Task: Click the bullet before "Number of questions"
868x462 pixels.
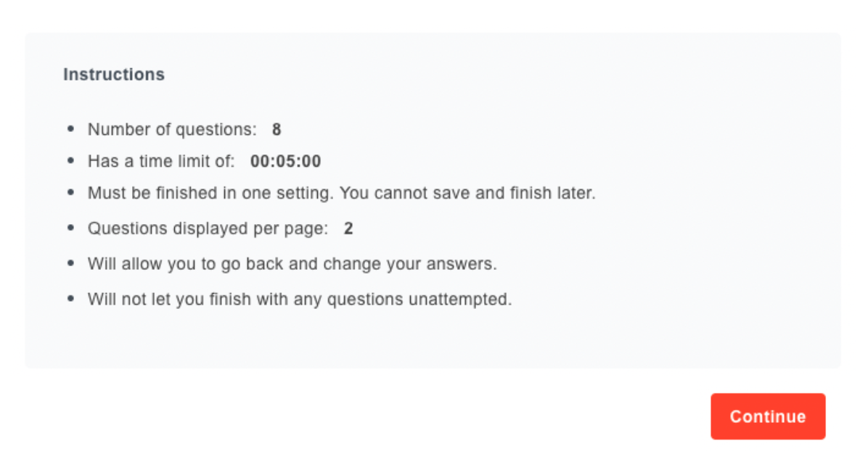Action: [70, 130]
